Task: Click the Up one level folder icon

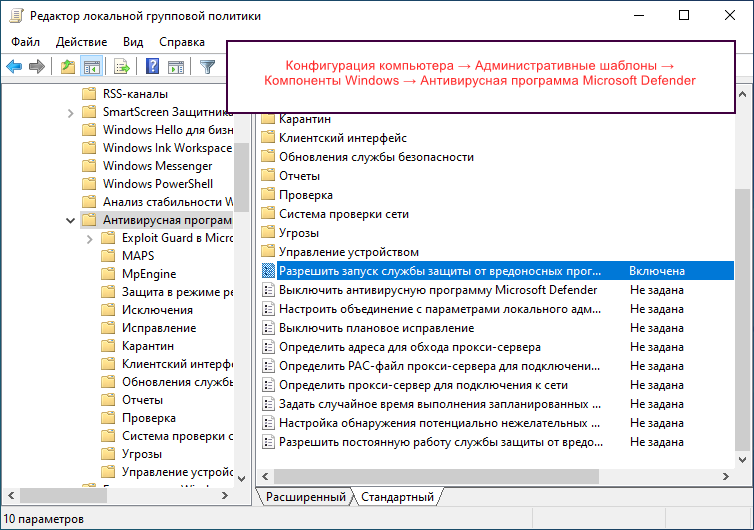Action: click(68, 66)
